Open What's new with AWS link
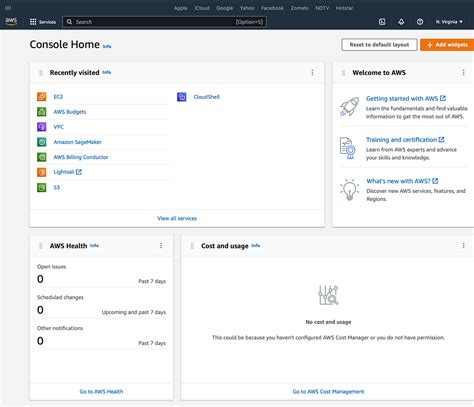This screenshot has width=474, height=407. (x=402, y=181)
